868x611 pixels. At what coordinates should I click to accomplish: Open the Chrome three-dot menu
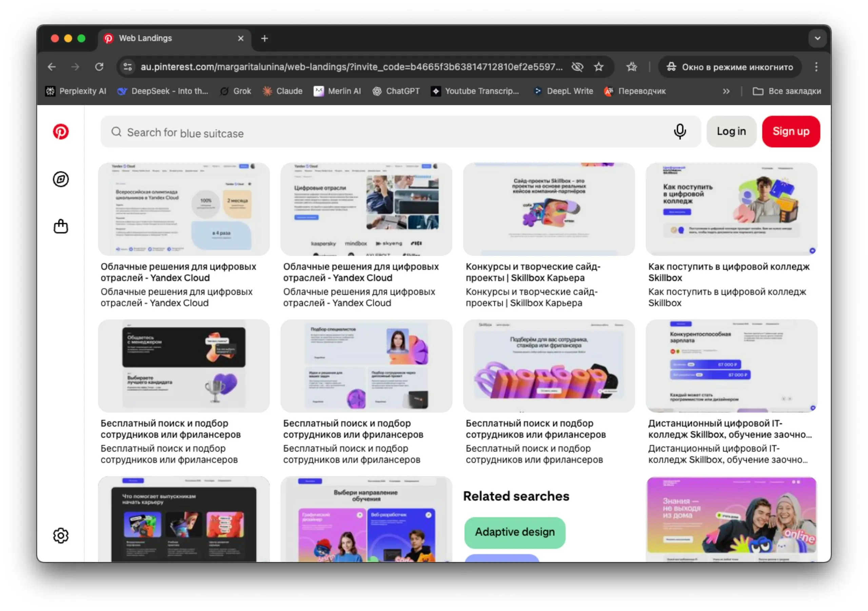tap(816, 67)
